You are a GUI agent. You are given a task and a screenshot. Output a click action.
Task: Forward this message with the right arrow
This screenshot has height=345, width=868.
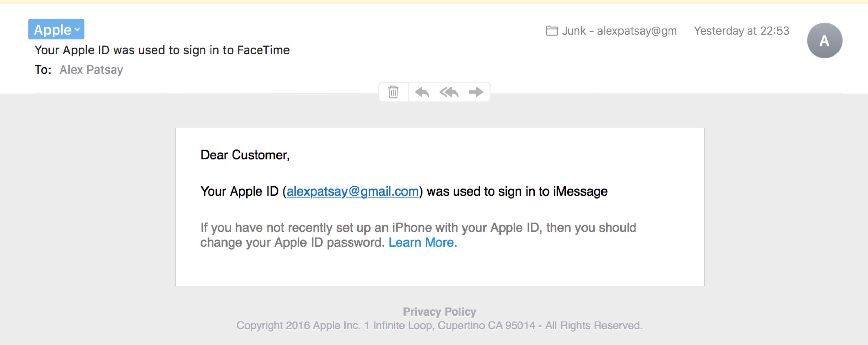[x=476, y=92]
